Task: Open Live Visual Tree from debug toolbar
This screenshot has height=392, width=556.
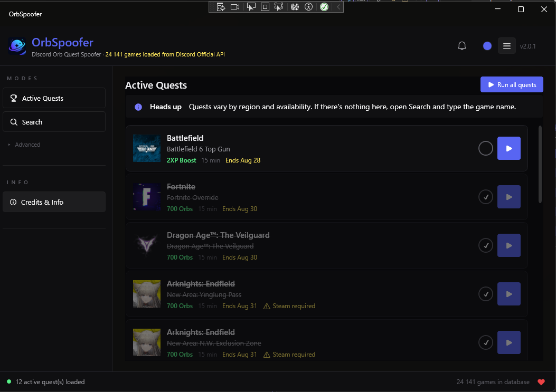Action: coord(221,7)
